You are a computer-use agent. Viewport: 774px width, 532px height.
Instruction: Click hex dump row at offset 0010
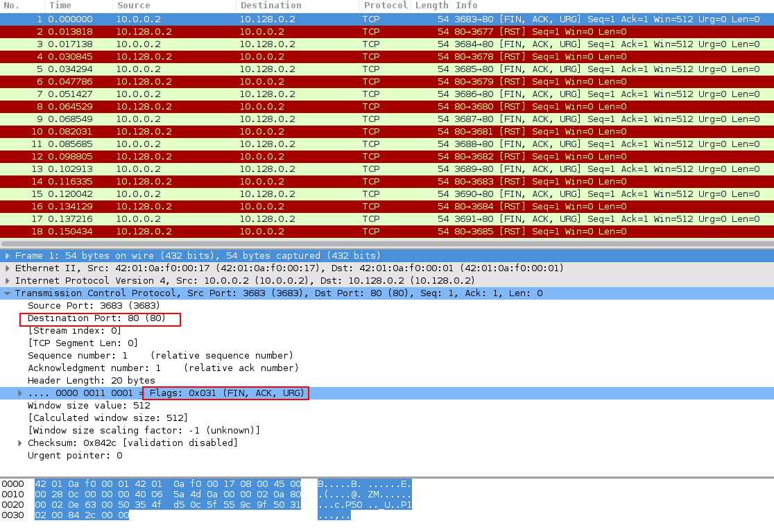[168, 495]
